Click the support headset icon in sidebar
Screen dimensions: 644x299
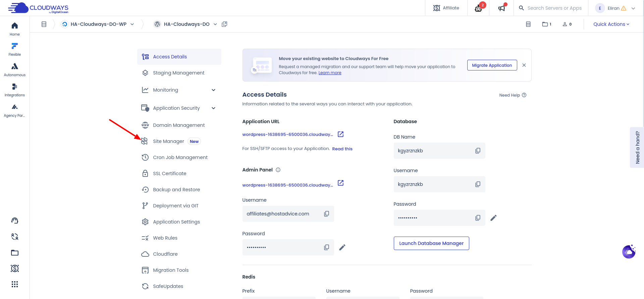click(x=15, y=220)
